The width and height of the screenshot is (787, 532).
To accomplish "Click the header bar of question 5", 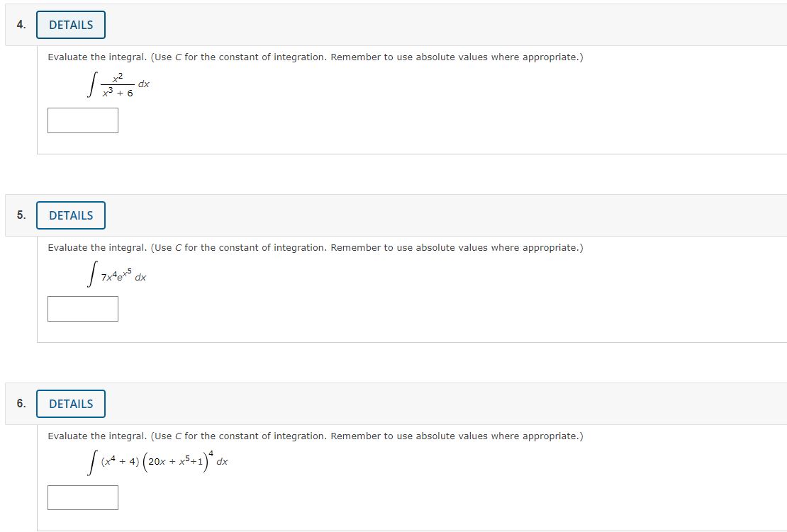I will (425, 215).
